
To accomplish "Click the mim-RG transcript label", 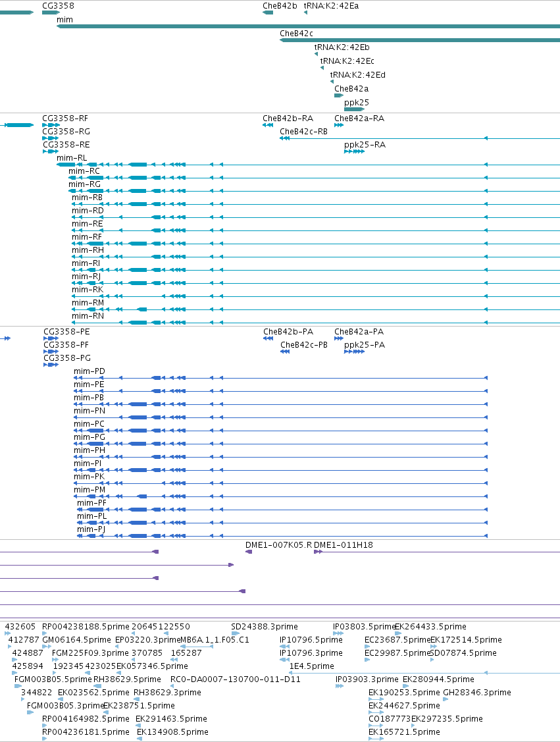I will [x=85, y=184].
